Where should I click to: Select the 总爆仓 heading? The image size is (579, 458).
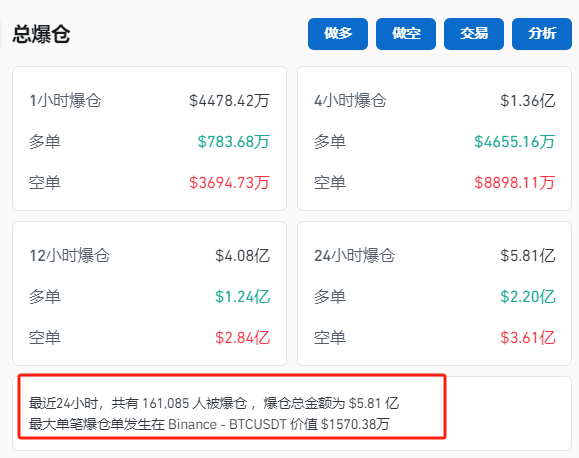pyautogui.click(x=41, y=34)
